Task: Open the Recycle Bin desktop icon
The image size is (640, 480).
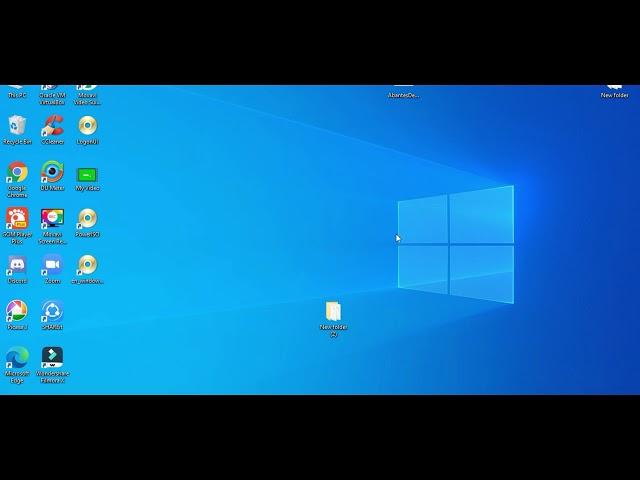Action: 17,130
